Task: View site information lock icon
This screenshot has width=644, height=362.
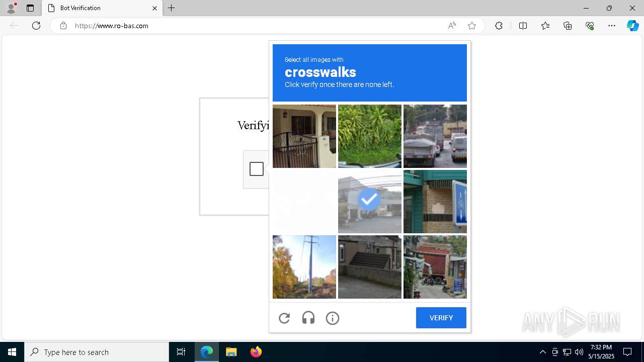Action: (x=63, y=26)
